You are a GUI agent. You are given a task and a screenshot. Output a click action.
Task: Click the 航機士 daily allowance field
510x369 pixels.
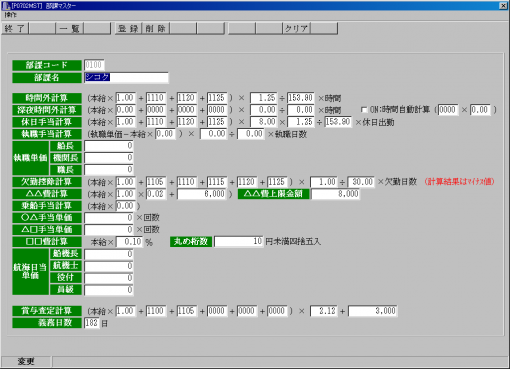[x=109, y=266]
